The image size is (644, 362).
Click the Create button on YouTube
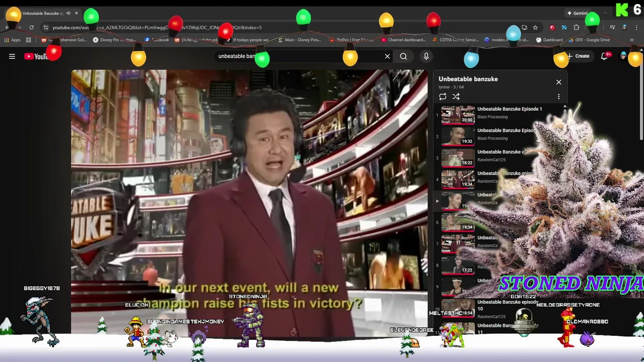578,56
